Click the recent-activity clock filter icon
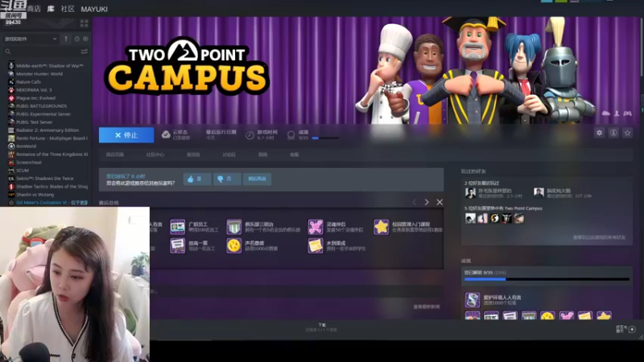Image resolution: width=644 pixels, height=362 pixels. (76, 39)
